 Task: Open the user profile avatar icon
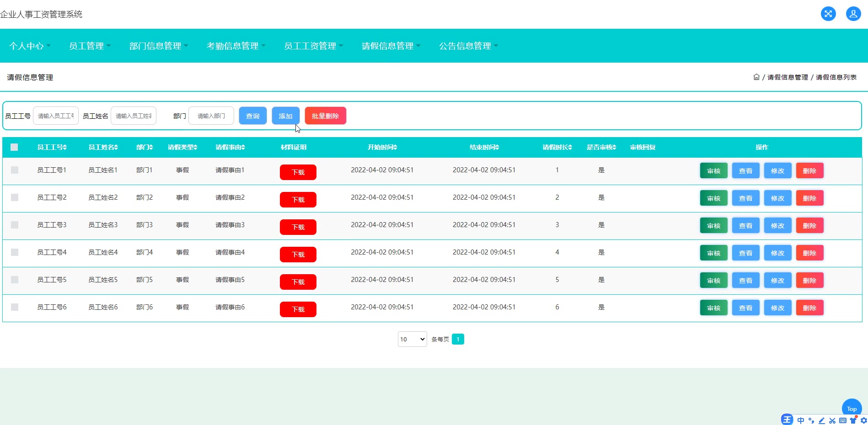point(853,14)
